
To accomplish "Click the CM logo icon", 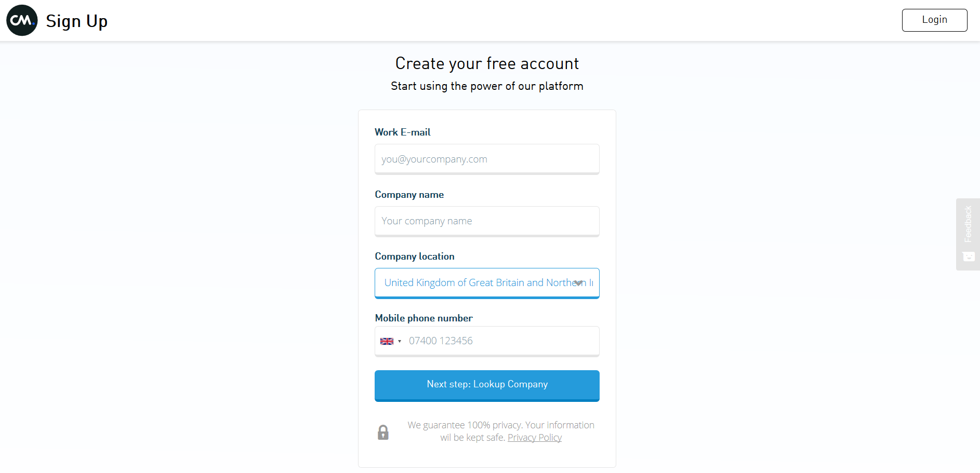I will (22, 20).
